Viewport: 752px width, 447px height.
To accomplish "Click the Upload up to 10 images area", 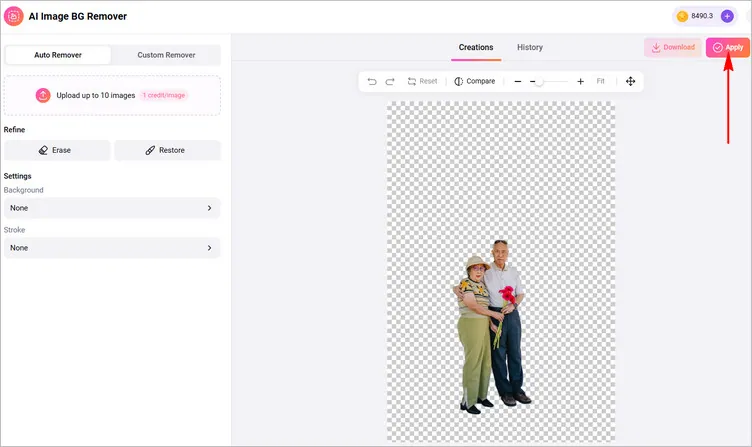I will 112,95.
